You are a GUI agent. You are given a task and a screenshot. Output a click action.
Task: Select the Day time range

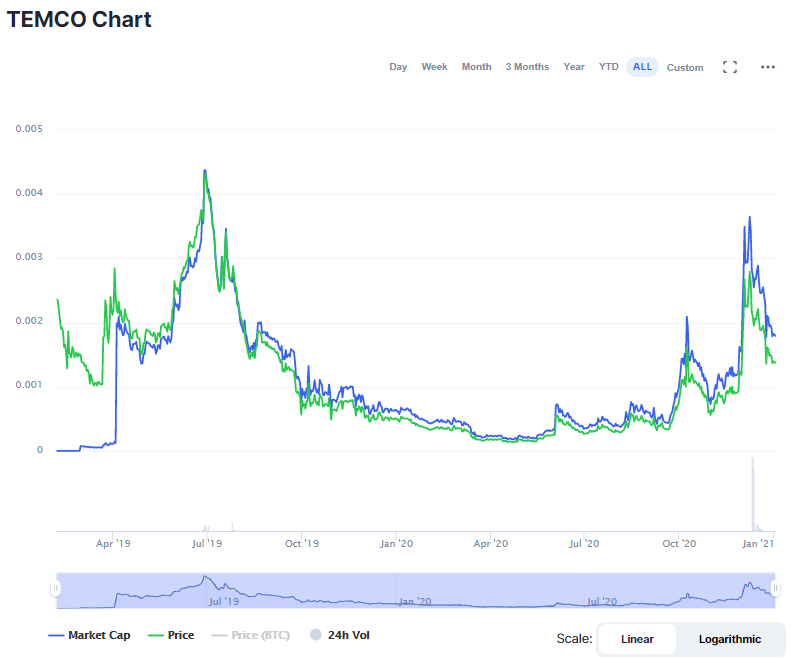tap(398, 67)
